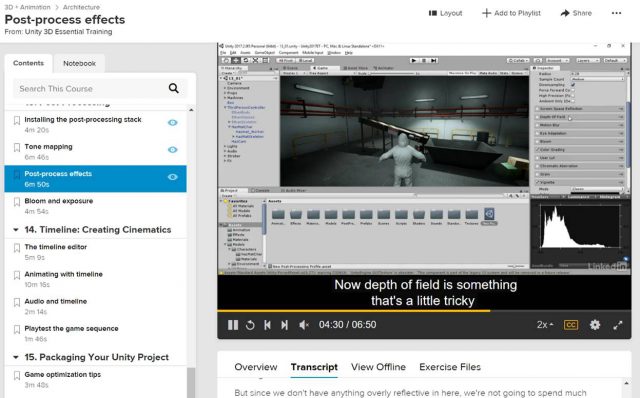
Task: Open the View Offline tab
Action: click(x=378, y=367)
